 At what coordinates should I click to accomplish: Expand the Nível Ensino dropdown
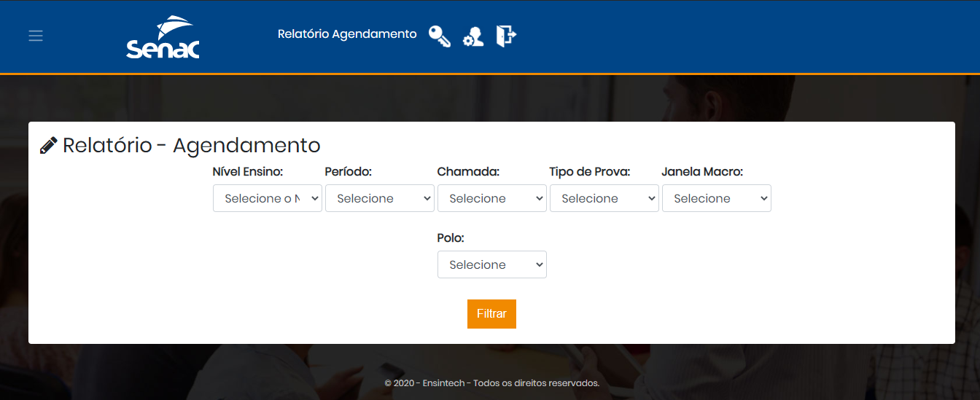pyautogui.click(x=268, y=198)
